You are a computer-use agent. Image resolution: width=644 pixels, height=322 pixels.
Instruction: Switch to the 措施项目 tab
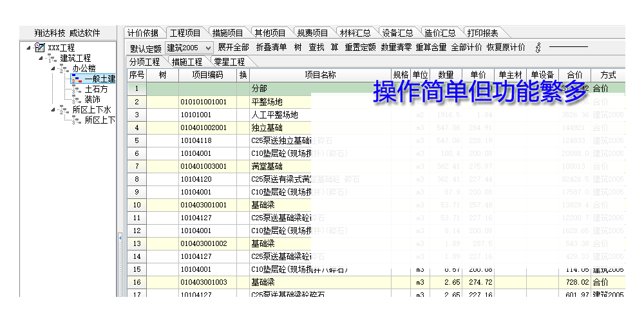(x=227, y=33)
